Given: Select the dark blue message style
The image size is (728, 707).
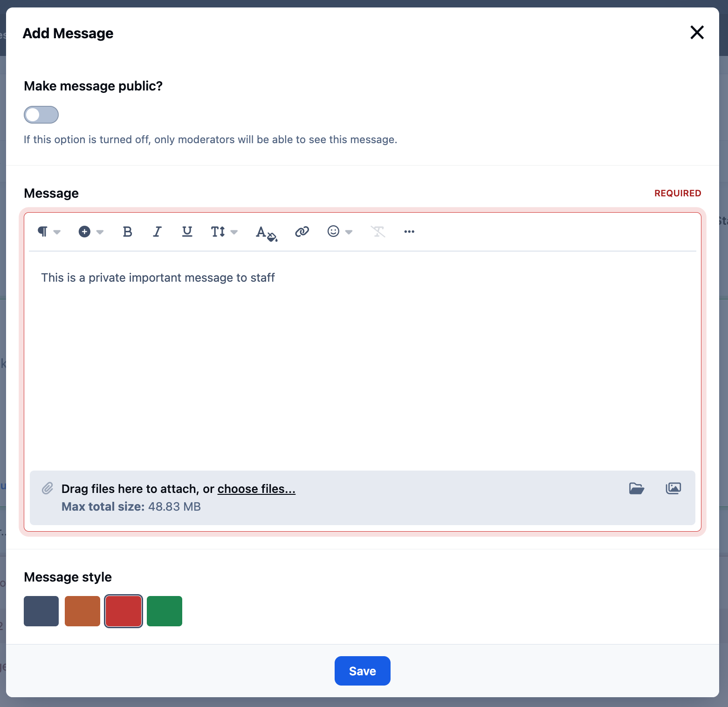Looking at the screenshot, I should tap(41, 611).
